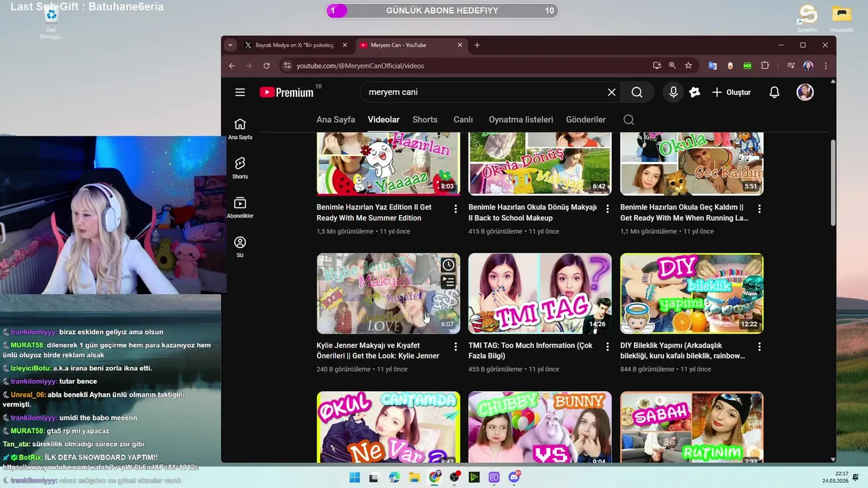Switch to Bayrak Medya on X tab
This screenshot has width=868, height=488.
(x=294, y=45)
